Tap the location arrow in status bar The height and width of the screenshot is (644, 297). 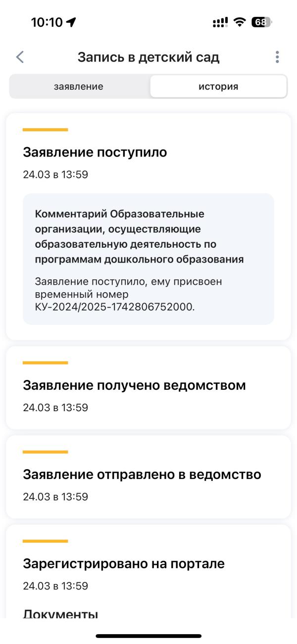point(71,22)
